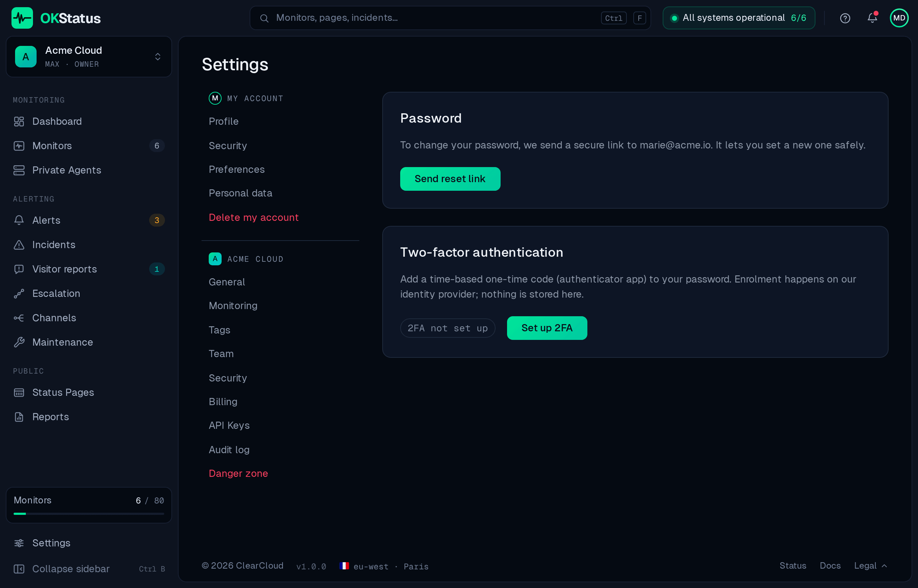This screenshot has height=588, width=918.
Task: Open the help question mark icon
Action: coord(845,18)
